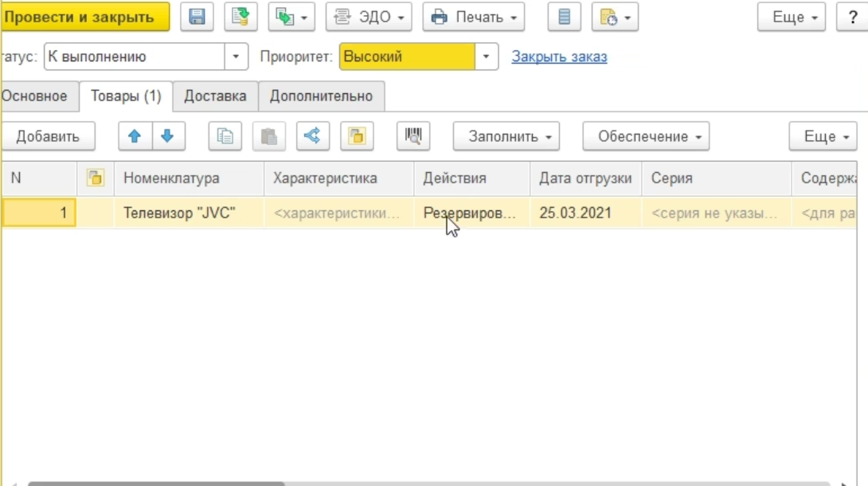
Task: Click the split row icon
Action: click(x=313, y=136)
